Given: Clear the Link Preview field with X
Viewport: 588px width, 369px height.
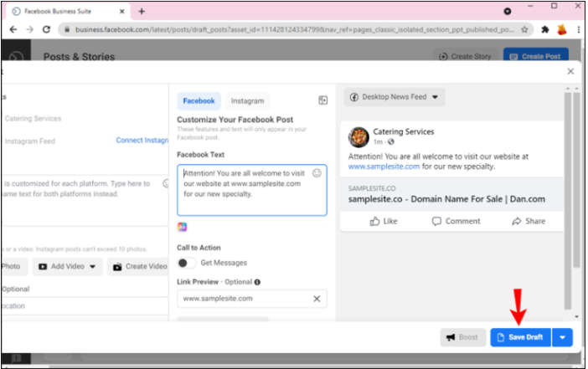Looking at the screenshot, I should 317,299.
